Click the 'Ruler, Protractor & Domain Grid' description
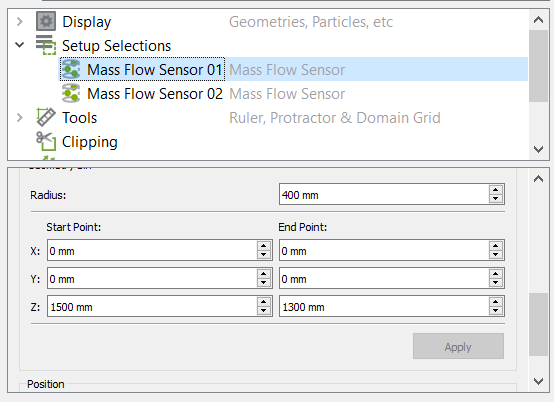This screenshot has height=402, width=554. tap(335, 118)
